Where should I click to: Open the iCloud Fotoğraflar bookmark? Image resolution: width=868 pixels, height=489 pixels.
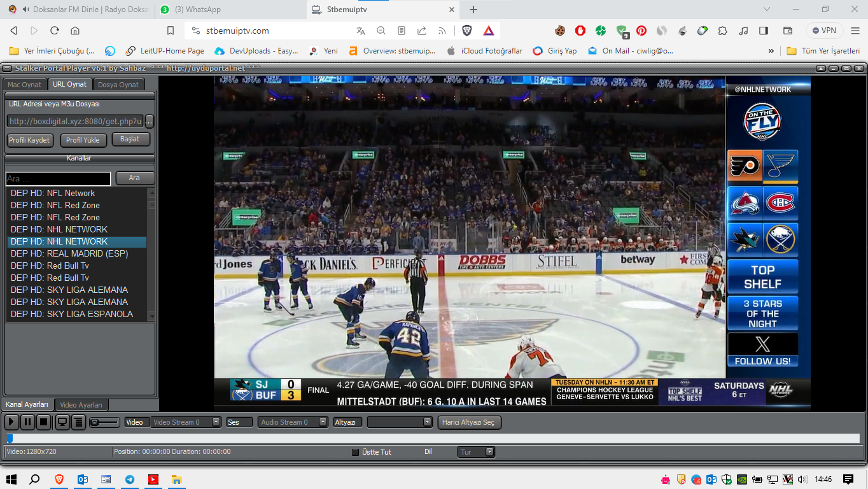point(484,51)
